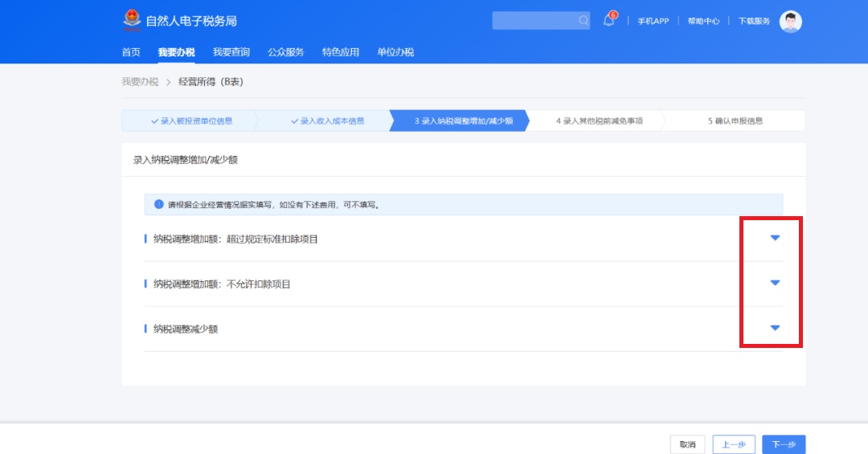This screenshot has height=454, width=868.
Task: Go to 首页 tab
Action: coord(131,52)
